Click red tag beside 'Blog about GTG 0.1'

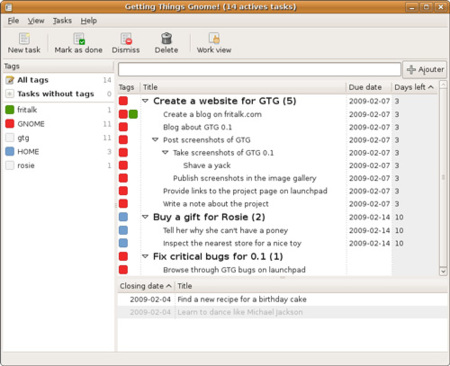coord(123,127)
